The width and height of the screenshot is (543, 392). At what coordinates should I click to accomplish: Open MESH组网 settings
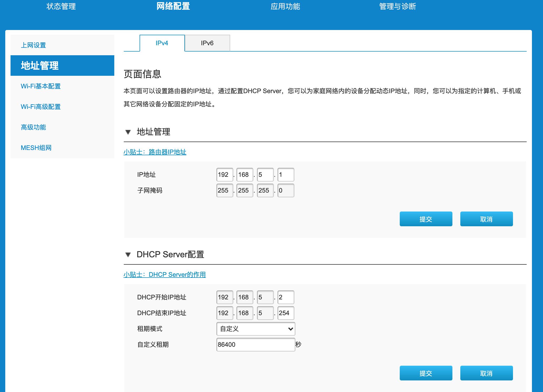(36, 148)
